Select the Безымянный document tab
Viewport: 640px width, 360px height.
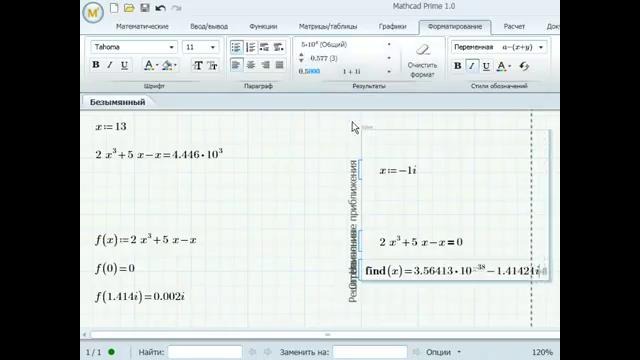coord(118,102)
